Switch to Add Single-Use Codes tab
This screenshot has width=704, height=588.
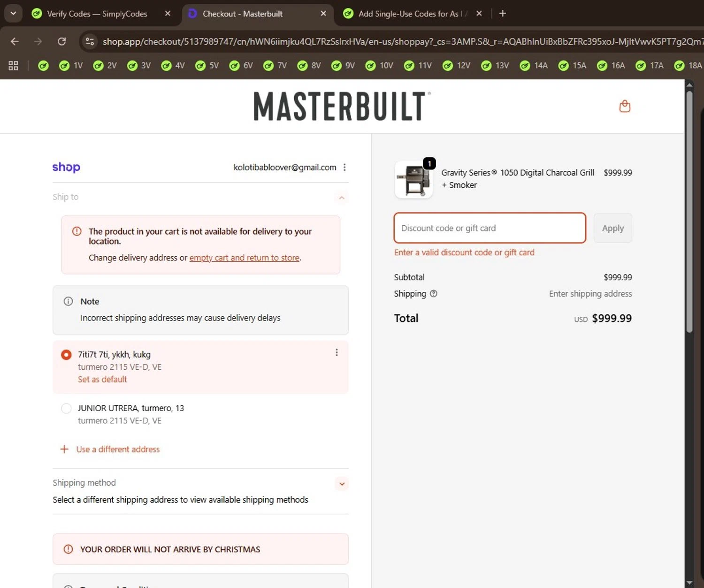(x=408, y=14)
